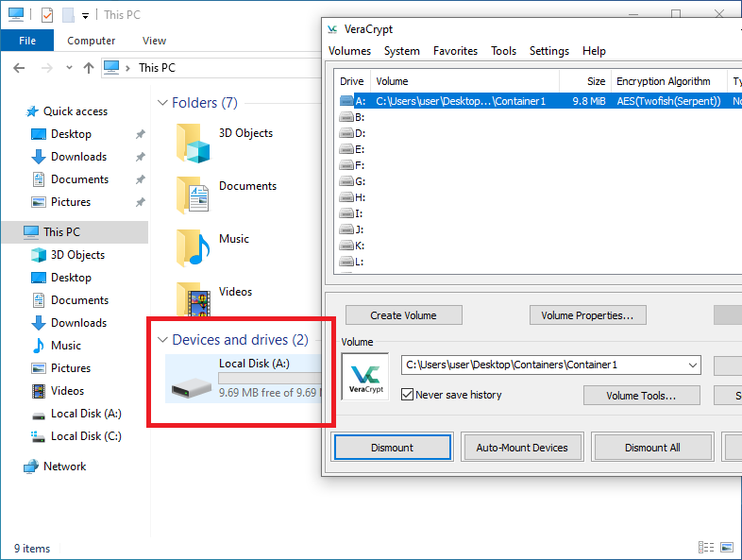Open the Tools menu in VeraCrypt
Screen dimensions: 742x560
click(503, 51)
